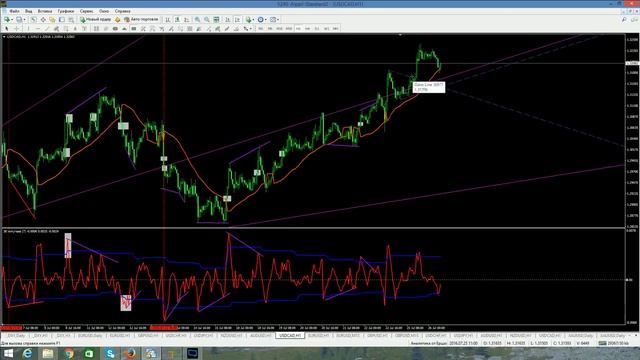Select the H4 timeframe button
Viewport: 640px width, 360px height.
(307, 29)
